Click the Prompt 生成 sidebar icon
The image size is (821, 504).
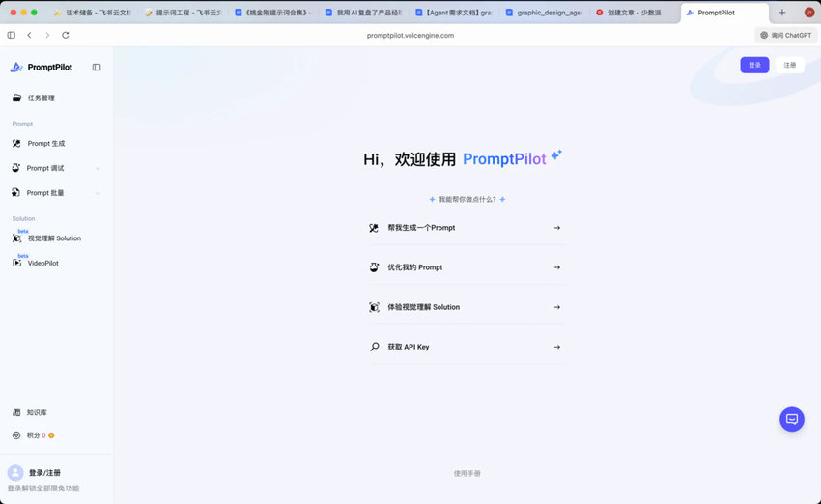[16, 144]
